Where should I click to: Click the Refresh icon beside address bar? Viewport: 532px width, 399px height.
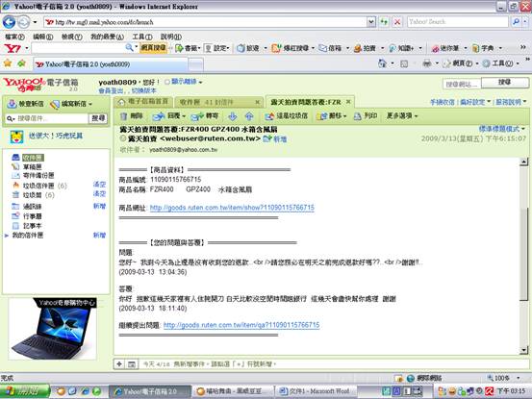(384, 22)
